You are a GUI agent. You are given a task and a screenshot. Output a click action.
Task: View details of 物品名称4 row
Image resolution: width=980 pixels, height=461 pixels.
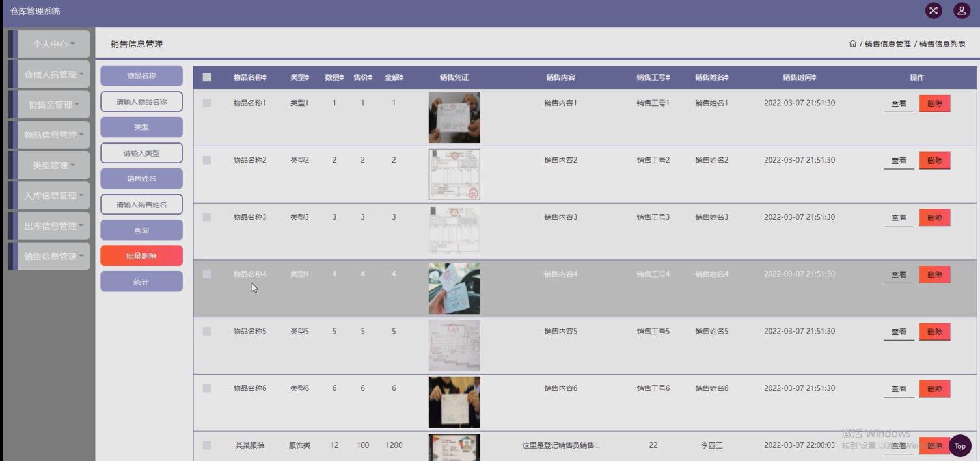click(x=899, y=275)
